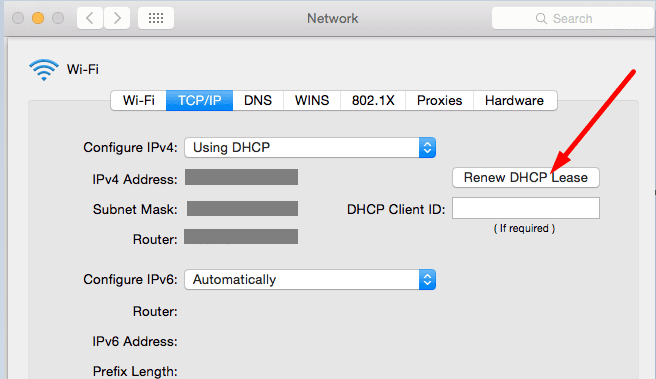Click in the Search field
The height and width of the screenshot is (379, 656).
tap(574, 18)
